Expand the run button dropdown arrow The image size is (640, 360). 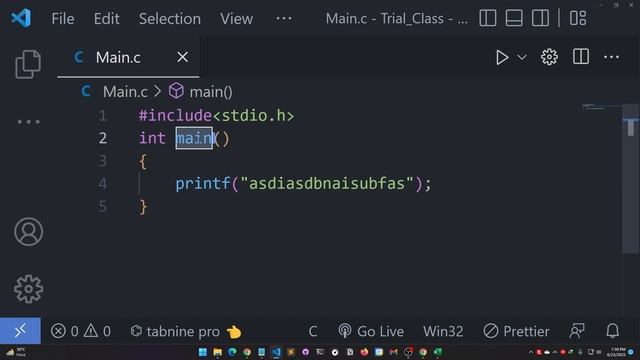point(522,57)
